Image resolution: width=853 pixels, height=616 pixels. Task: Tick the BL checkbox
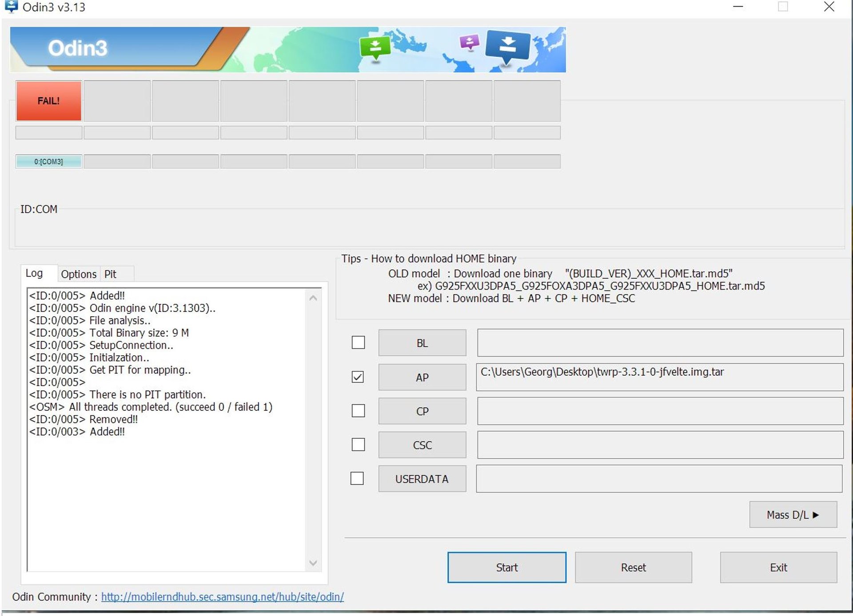tap(358, 342)
